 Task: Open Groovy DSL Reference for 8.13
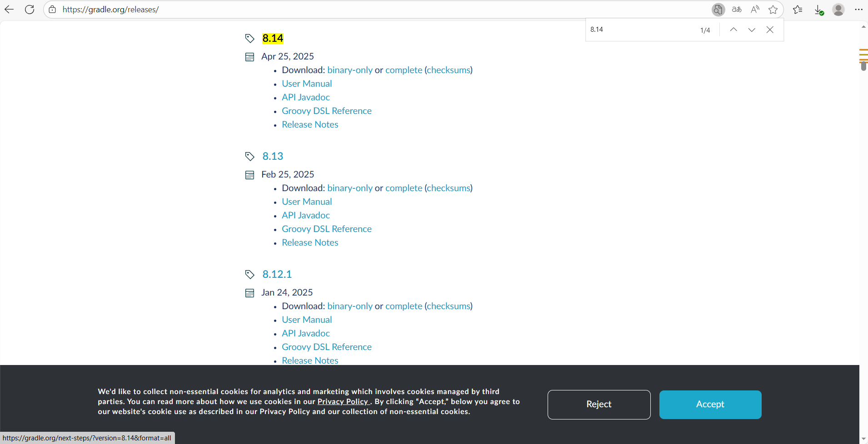[x=327, y=229]
